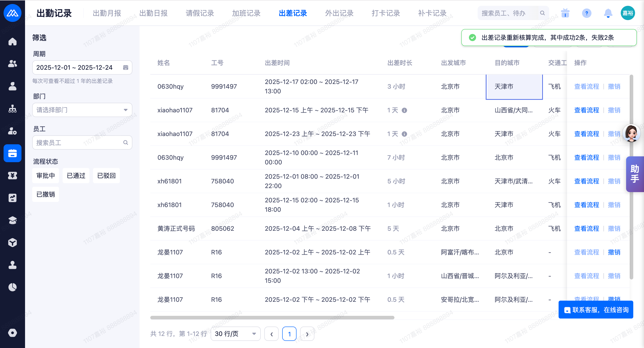Expand the 请选择部门 department dropdown

pyautogui.click(x=82, y=110)
